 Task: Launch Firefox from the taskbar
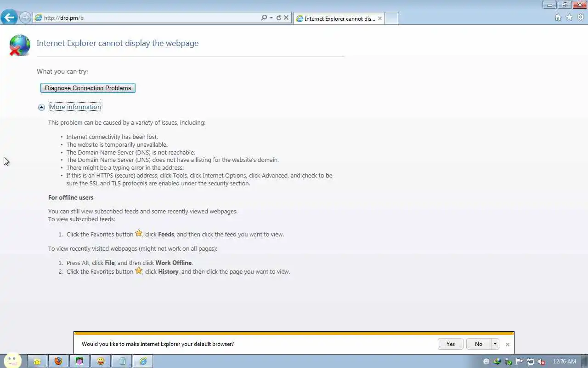pyautogui.click(x=58, y=361)
